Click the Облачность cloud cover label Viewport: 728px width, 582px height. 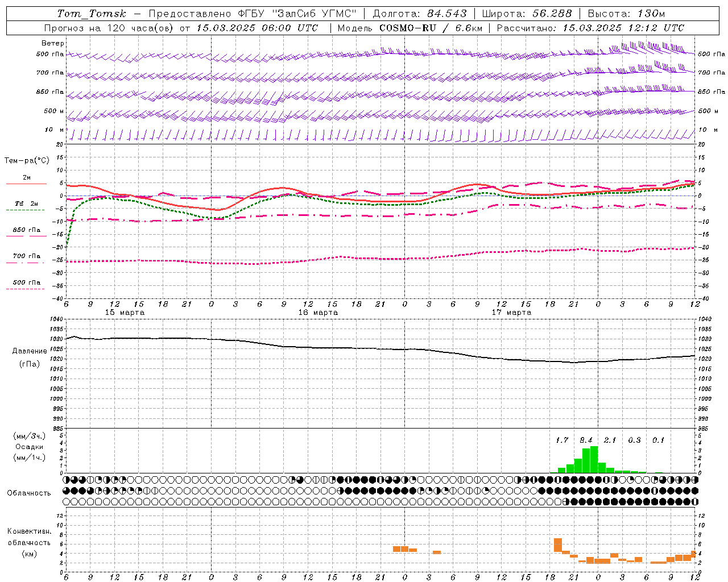click(x=29, y=493)
